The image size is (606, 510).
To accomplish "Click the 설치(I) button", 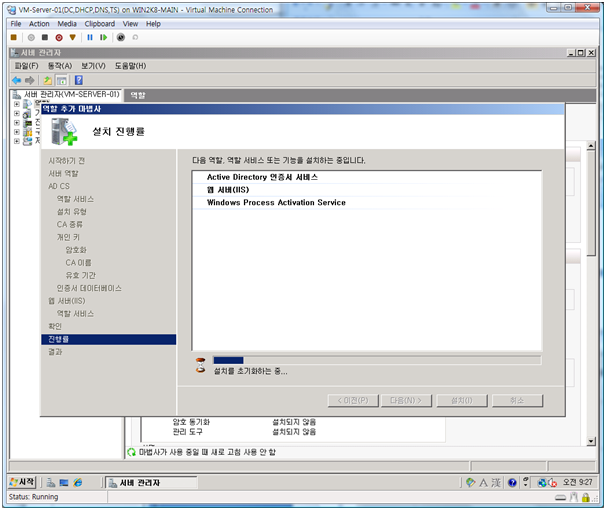I will (462, 401).
